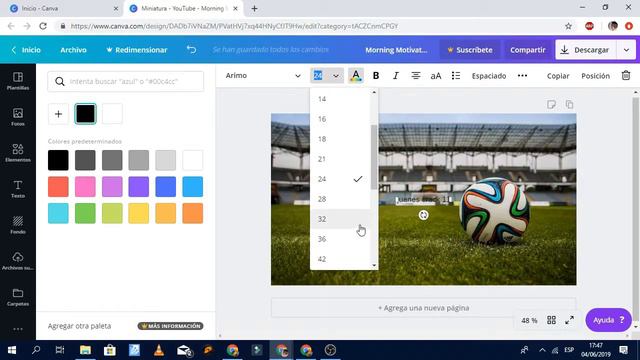Reload the browser page

click(43, 26)
